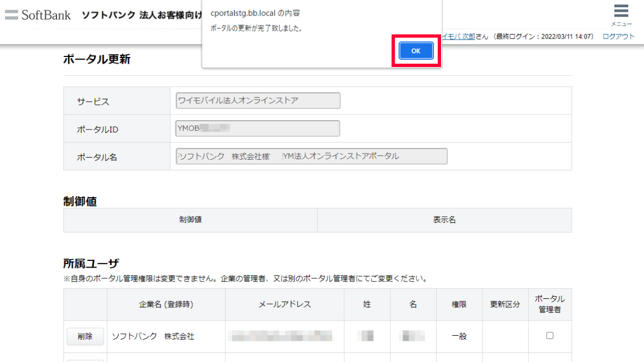This screenshot has width=644, height=362.
Task: Select the ポータルID text field
Action: point(258,128)
